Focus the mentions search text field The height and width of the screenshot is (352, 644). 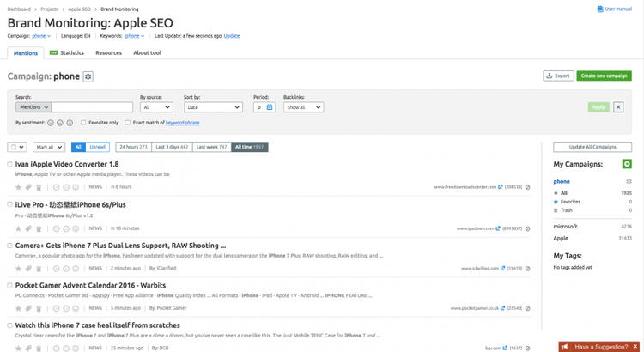[92, 107]
